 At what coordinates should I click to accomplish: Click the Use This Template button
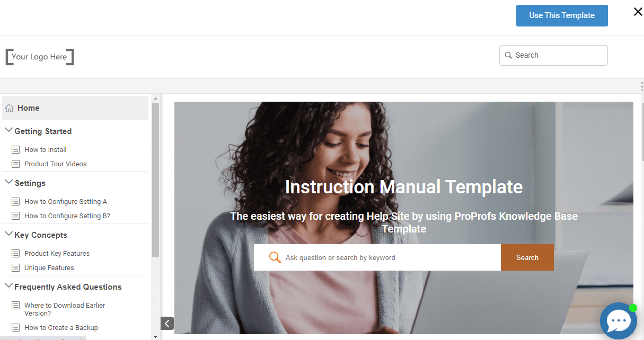[x=562, y=15]
